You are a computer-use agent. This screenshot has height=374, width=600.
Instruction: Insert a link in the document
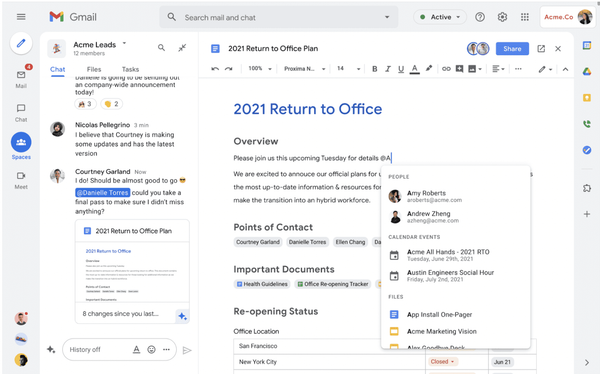[446, 69]
